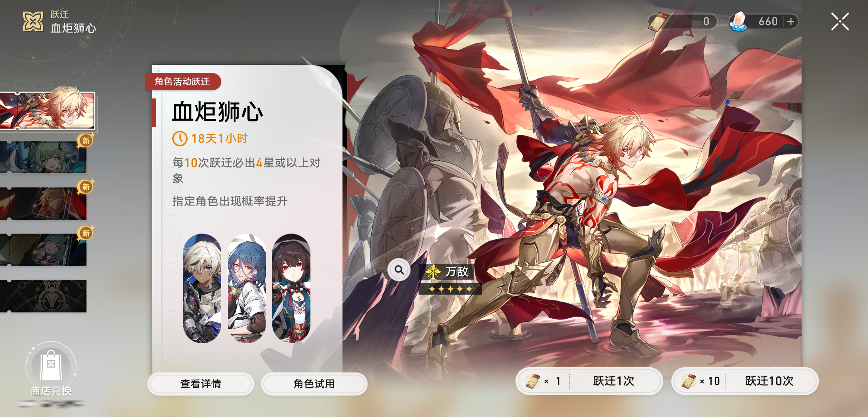
Task: Switch to the fourth banner tab marked 新
Action: coord(43,250)
